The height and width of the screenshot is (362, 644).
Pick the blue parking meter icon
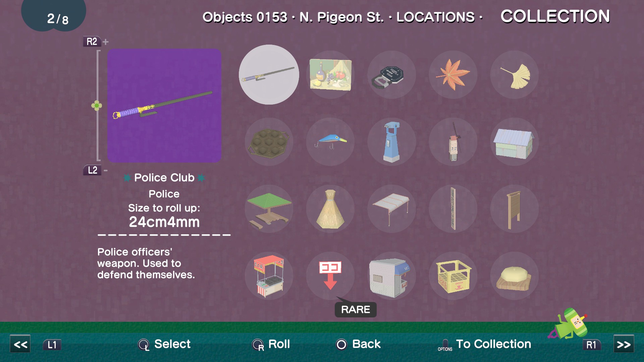coord(391,141)
